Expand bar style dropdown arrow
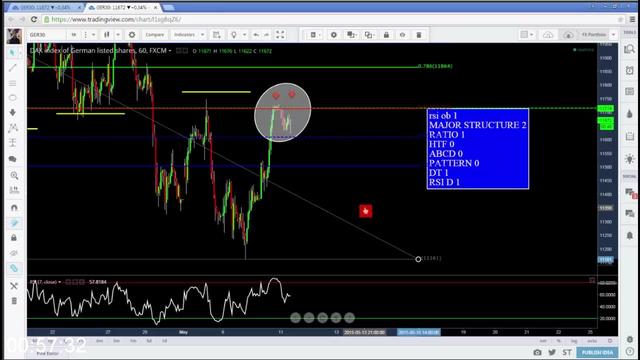The image size is (640, 360). tap(118, 35)
